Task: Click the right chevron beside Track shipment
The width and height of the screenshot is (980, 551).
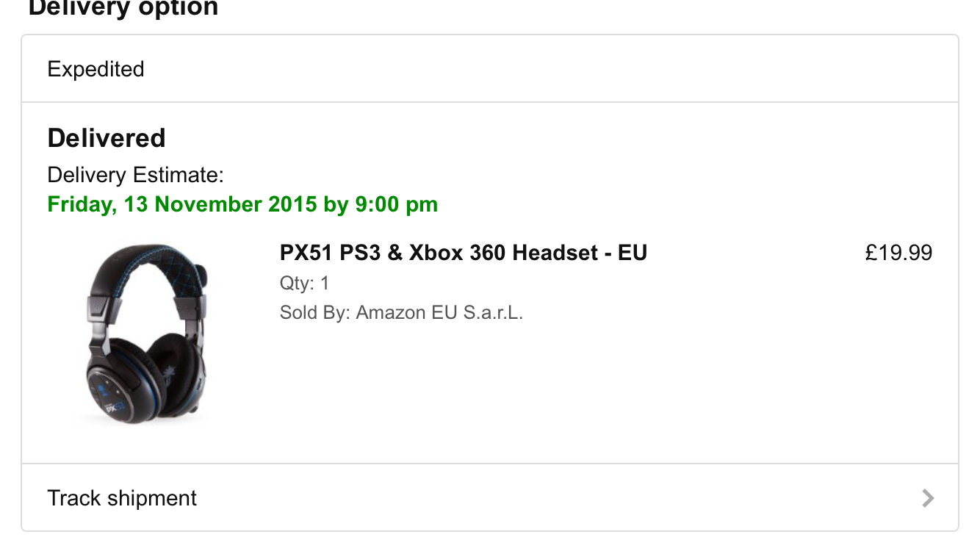Action: tap(928, 498)
